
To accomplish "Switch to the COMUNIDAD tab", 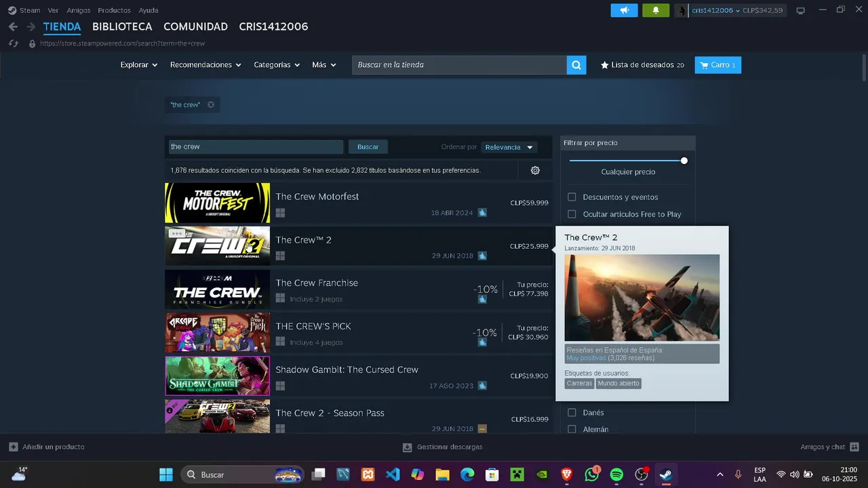I will tap(195, 26).
